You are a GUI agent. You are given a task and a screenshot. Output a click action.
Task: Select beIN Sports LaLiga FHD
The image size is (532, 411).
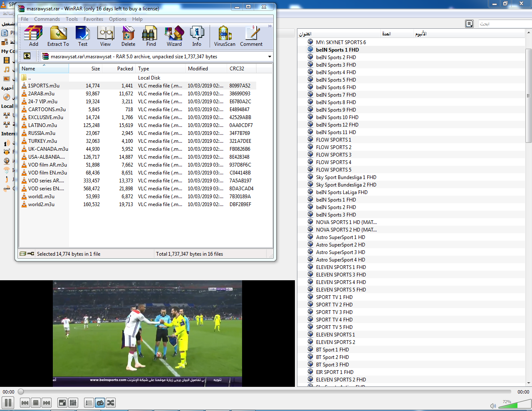tap(341, 192)
